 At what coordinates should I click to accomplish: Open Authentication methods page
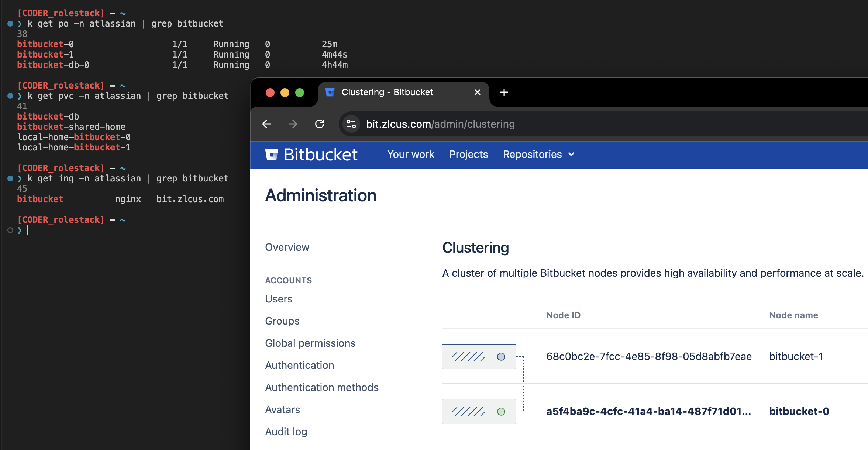click(322, 387)
